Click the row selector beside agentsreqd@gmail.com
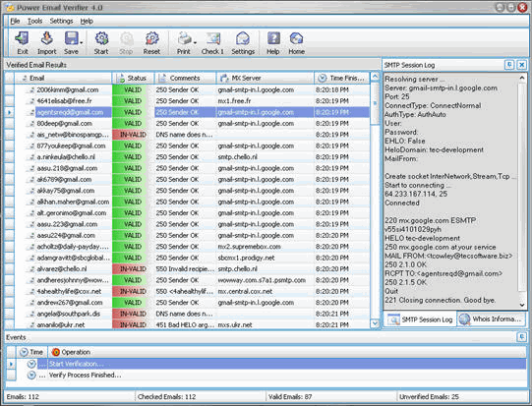532x406 pixels. [x=10, y=112]
